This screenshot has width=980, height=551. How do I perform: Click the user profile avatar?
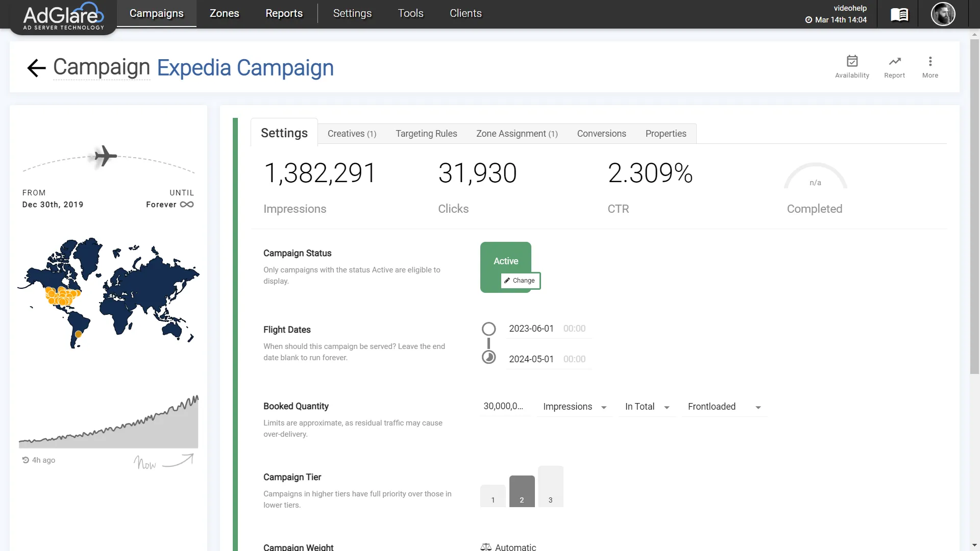click(943, 14)
